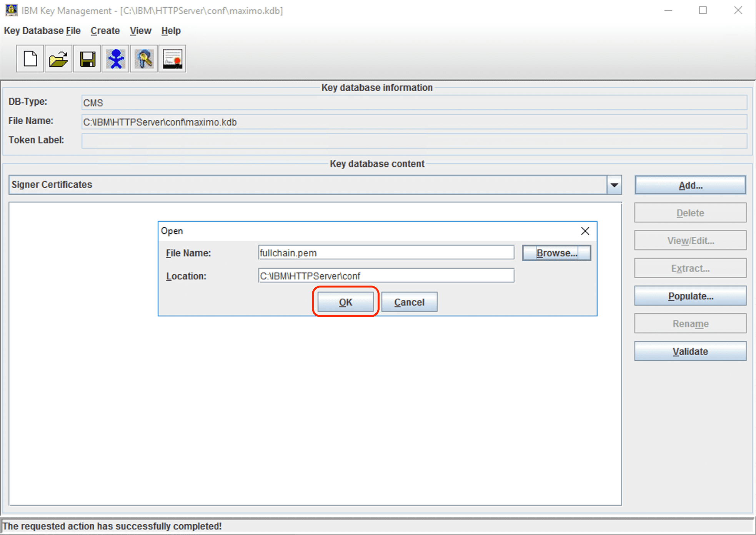
Task: Close the IBM Key Management window
Action: [x=738, y=10]
